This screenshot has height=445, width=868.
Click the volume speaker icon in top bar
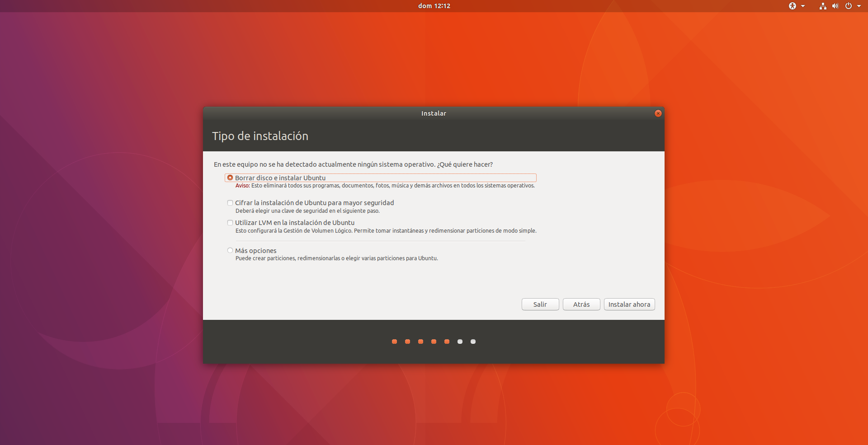coord(835,6)
